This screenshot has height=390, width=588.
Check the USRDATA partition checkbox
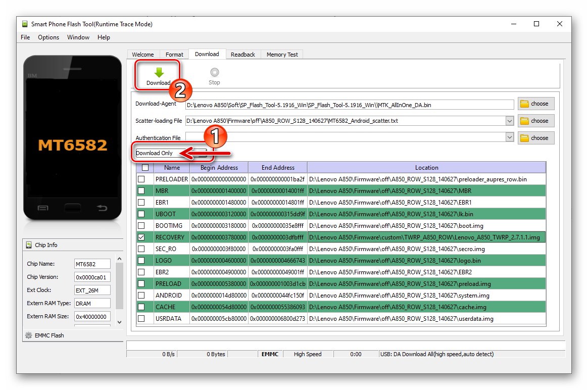pyautogui.click(x=141, y=319)
